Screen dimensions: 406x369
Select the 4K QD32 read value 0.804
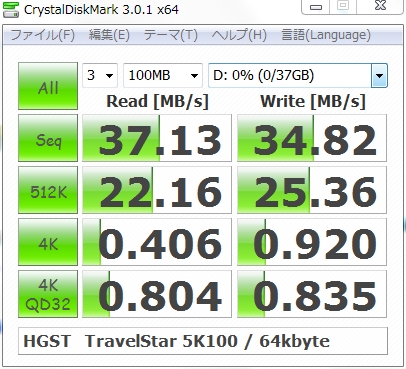tap(157, 294)
